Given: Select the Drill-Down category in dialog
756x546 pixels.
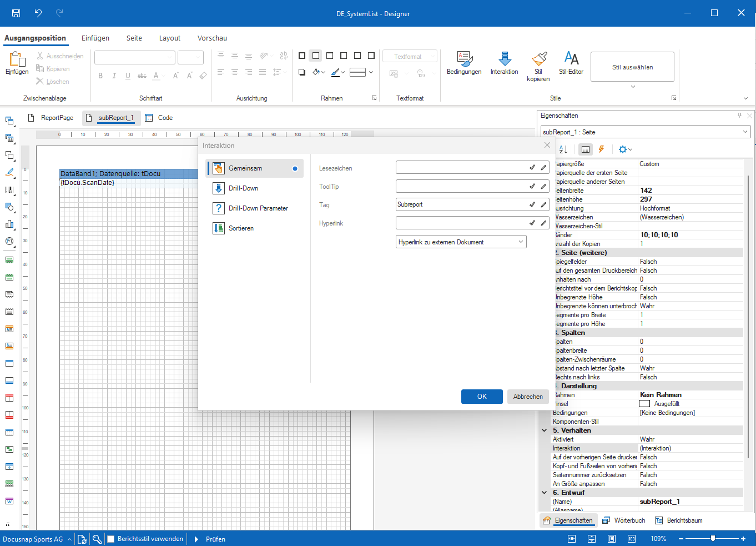Looking at the screenshot, I should [x=254, y=188].
